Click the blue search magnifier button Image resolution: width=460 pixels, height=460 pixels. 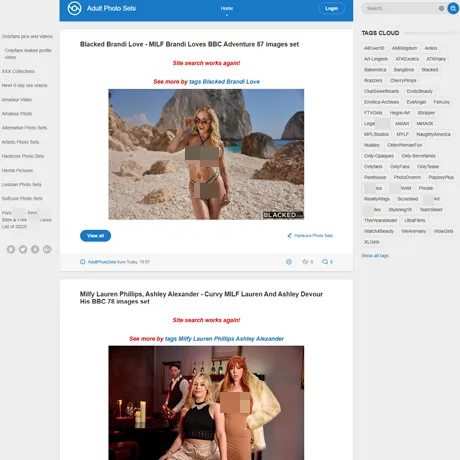click(x=453, y=8)
